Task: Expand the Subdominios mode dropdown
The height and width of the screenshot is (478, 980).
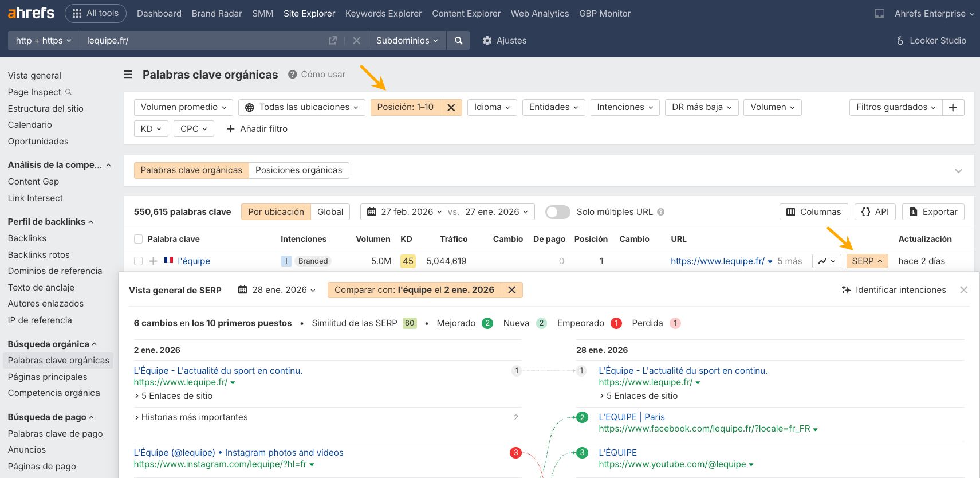Action: tap(407, 41)
